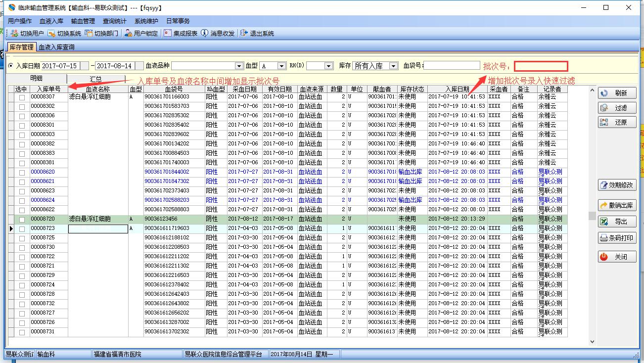Click the start date field 2017-07-15
The height and width of the screenshot is (363, 644).
[60, 66]
